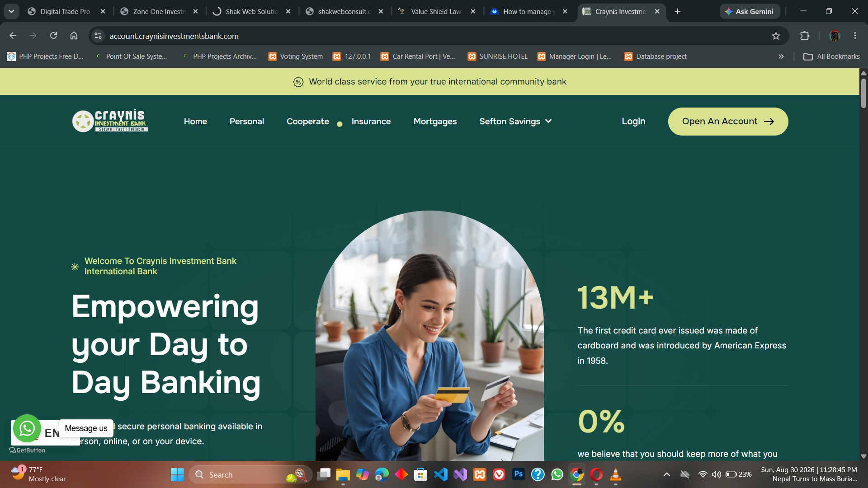This screenshot has height=488, width=868.
Task: Open the Get Help taskbar icon
Action: (x=538, y=474)
